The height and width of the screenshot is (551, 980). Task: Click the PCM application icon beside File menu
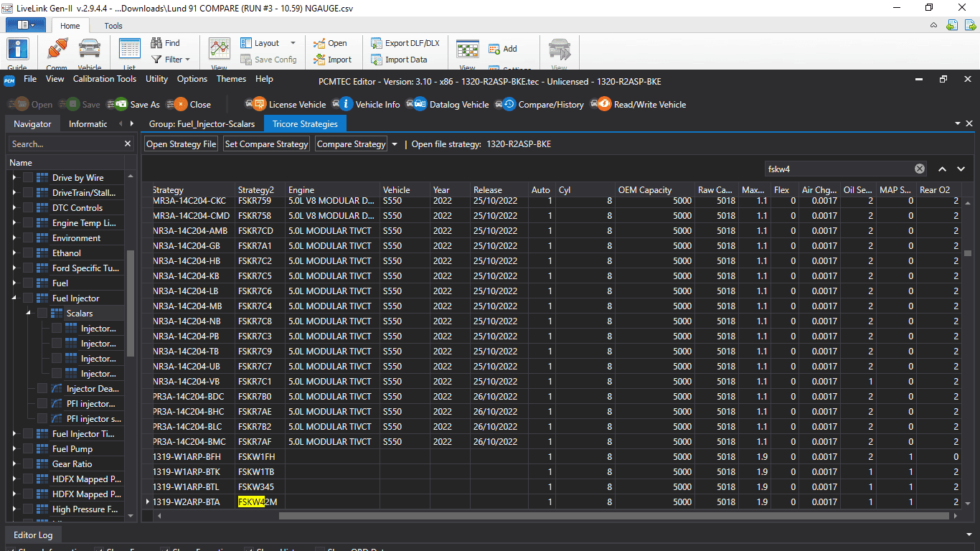(x=9, y=80)
